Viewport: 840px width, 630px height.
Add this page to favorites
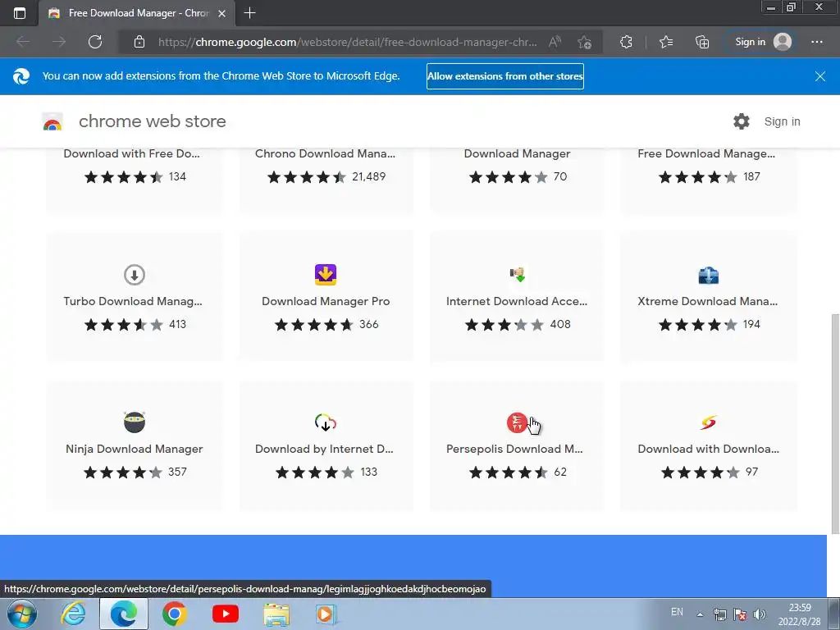click(x=584, y=43)
